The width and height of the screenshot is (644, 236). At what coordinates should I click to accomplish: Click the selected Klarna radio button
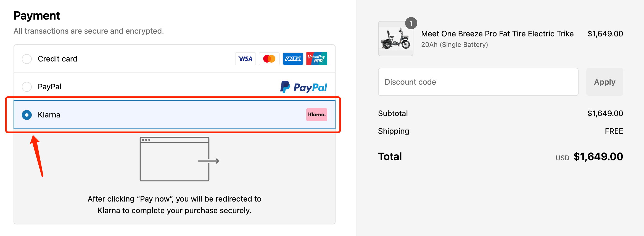click(27, 115)
